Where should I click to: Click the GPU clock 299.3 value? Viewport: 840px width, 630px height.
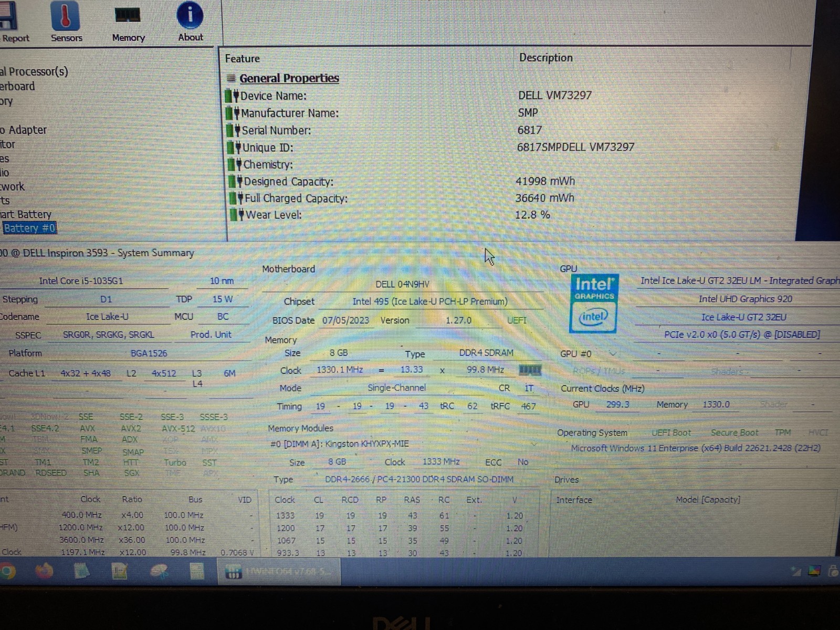617,405
